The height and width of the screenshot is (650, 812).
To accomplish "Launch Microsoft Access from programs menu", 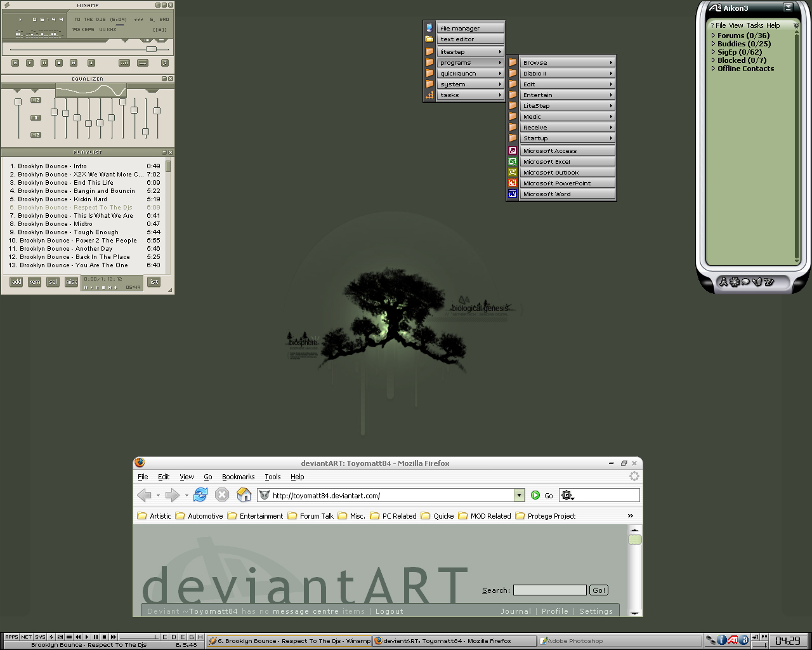I will (567, 151).
